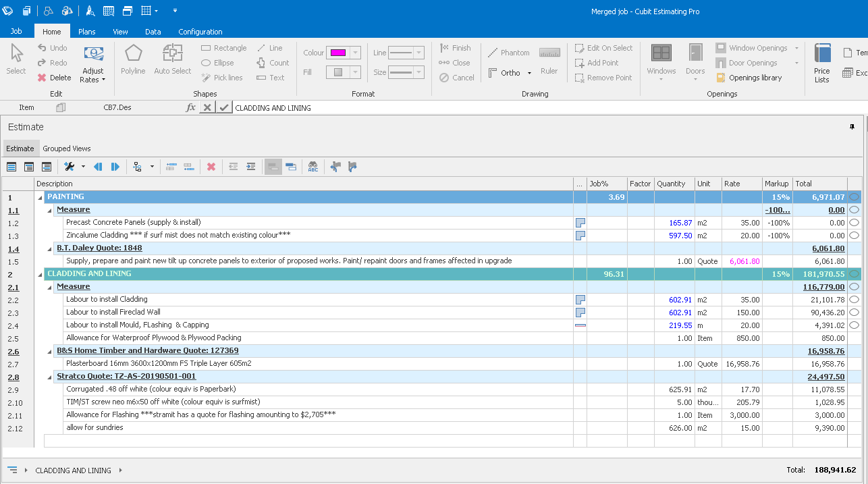Click the green checkmark to accept formula

point(224,107)
